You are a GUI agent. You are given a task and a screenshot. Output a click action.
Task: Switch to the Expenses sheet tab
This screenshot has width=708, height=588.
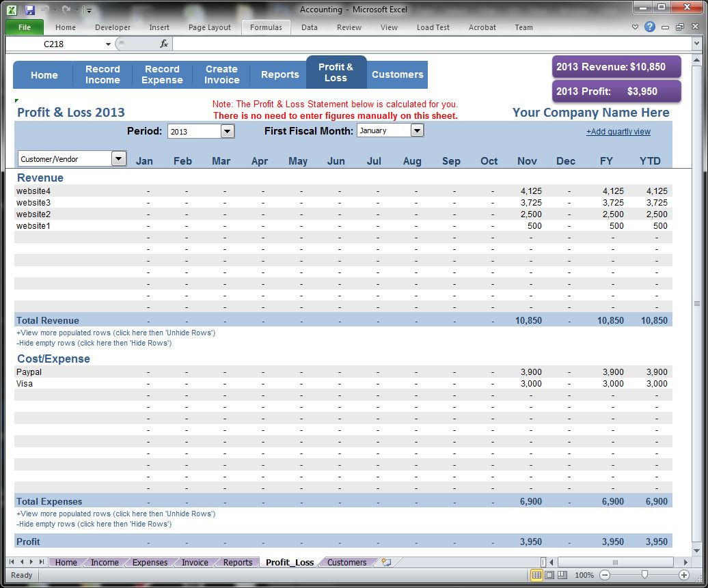coord(150,562)
